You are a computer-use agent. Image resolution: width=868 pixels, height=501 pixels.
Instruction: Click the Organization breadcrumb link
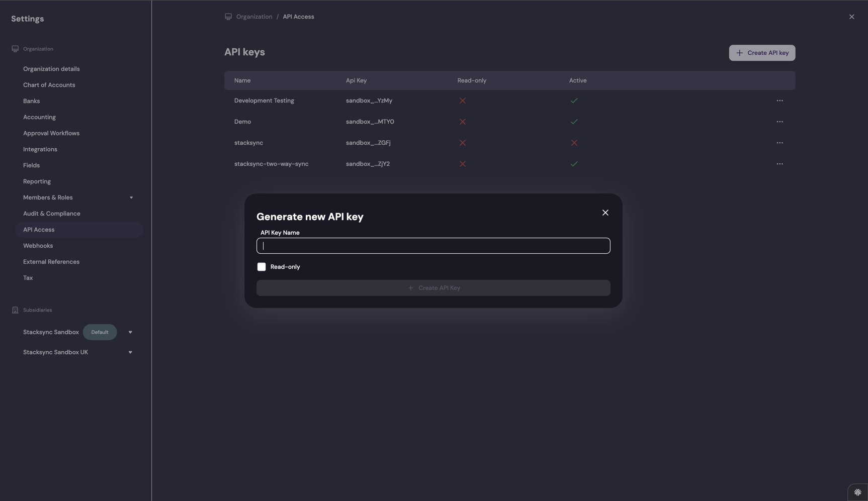(254, 17)
